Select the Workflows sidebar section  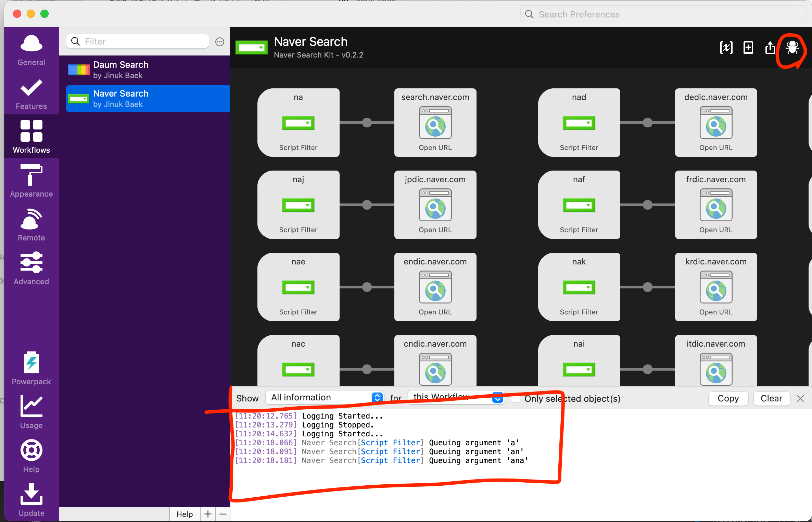[x=31, y=137]
